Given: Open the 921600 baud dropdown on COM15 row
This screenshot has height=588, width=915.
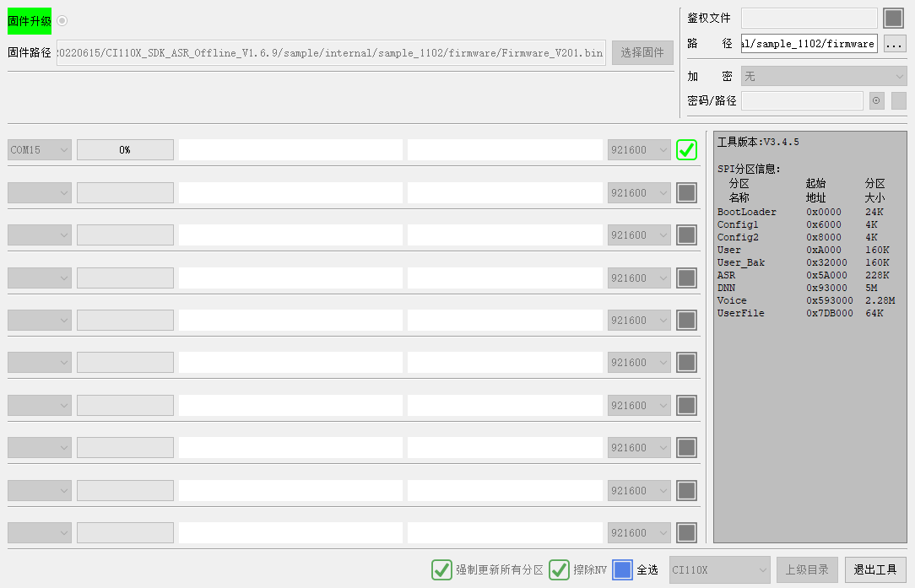Looking at the screenshot, I should pyautogui.click(x=639, y=150).
